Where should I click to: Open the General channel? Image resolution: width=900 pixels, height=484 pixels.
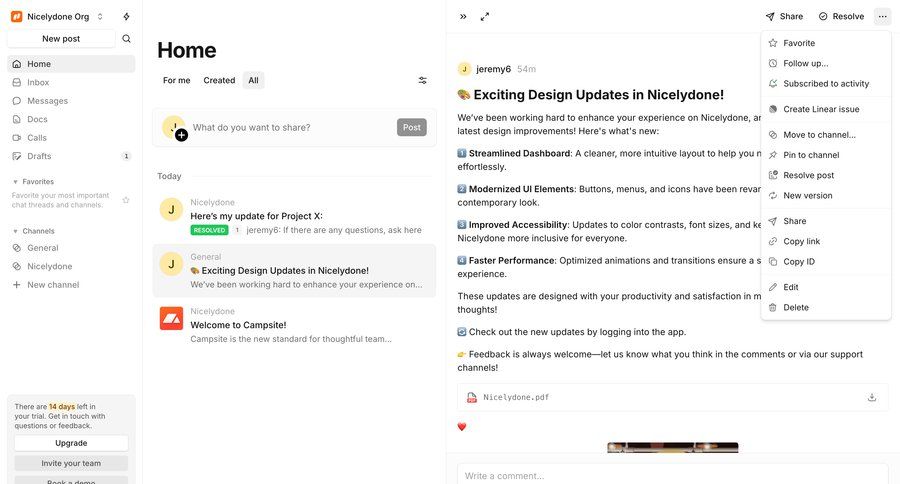pyautogui.click(x=71, y=247)
